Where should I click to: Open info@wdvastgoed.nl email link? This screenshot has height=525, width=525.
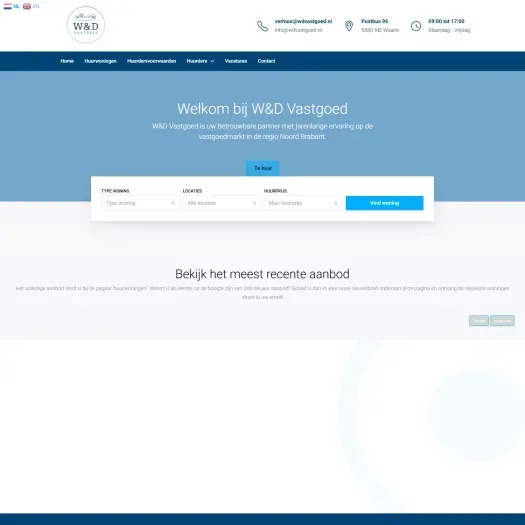(x=298, y=30)
